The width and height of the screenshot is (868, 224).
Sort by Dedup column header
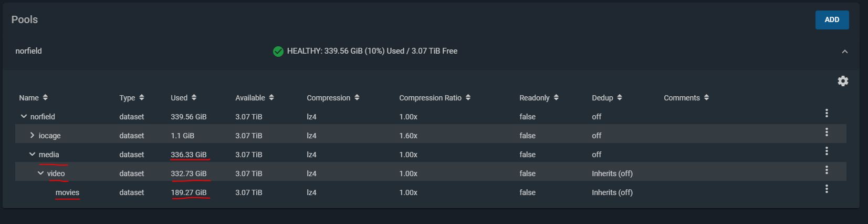607,98
